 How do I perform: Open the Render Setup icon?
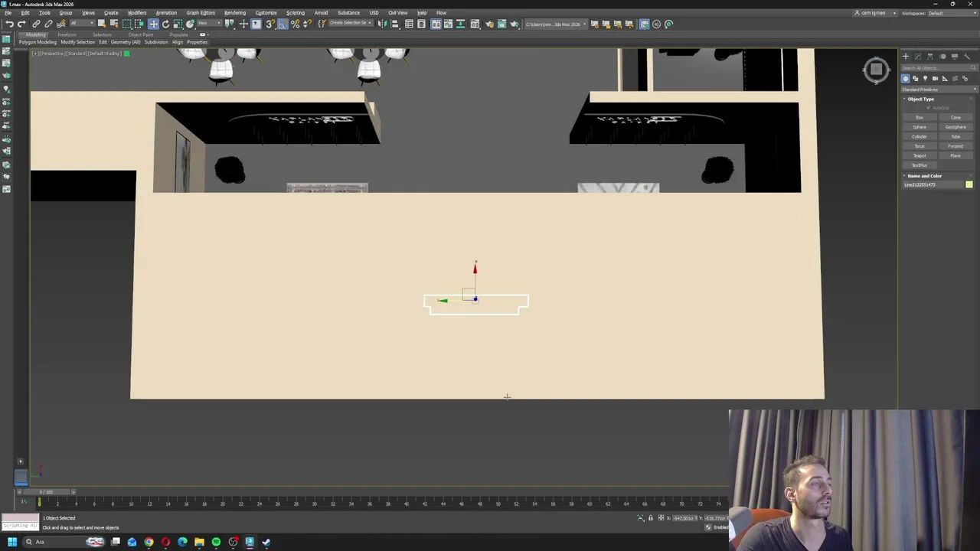coord(490,24)
